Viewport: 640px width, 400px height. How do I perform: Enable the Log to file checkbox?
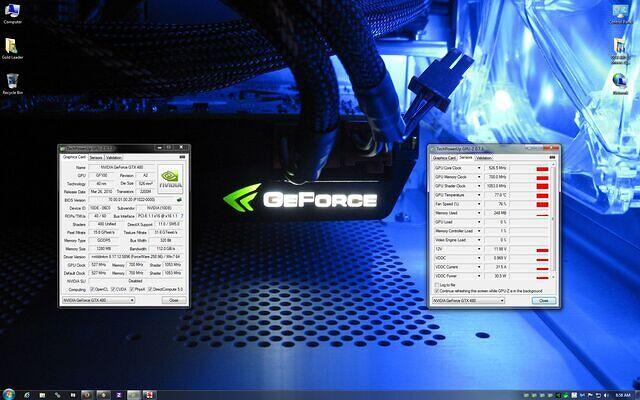click(435, 284)
